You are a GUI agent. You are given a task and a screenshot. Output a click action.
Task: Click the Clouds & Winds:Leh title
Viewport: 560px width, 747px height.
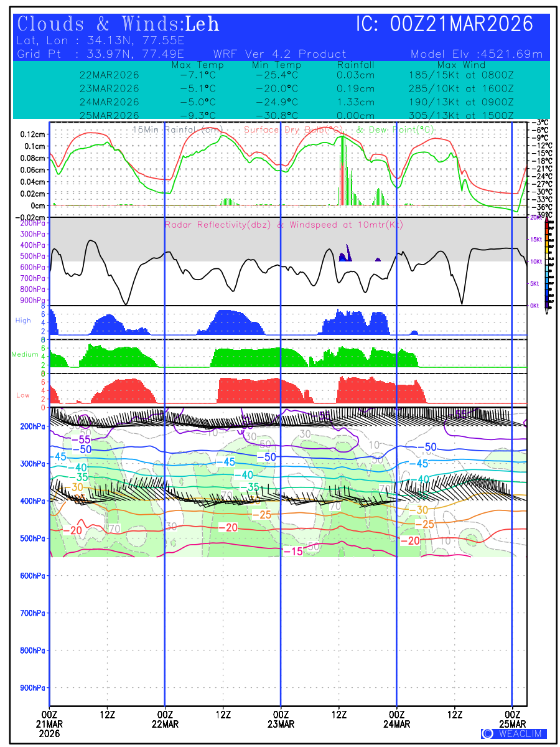118,24
